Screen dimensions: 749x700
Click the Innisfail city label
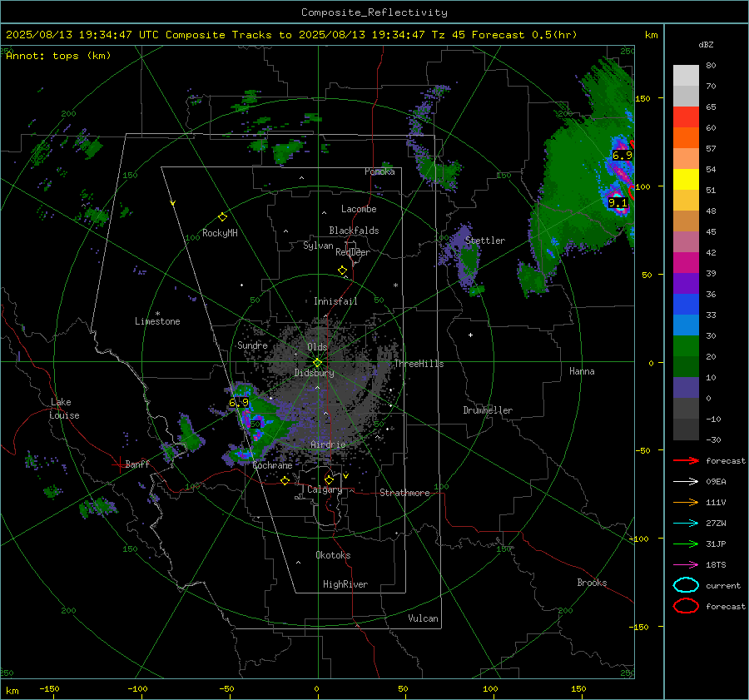coord(335,301)
